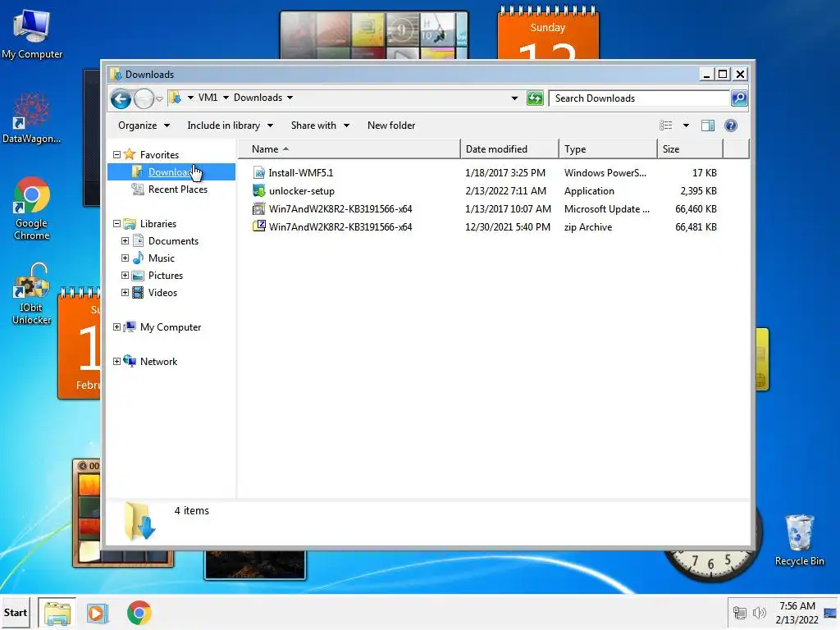This screenshot has width=840, height=630.
Task: Open the Include in library menu
Action: click(x=230, y=126)
